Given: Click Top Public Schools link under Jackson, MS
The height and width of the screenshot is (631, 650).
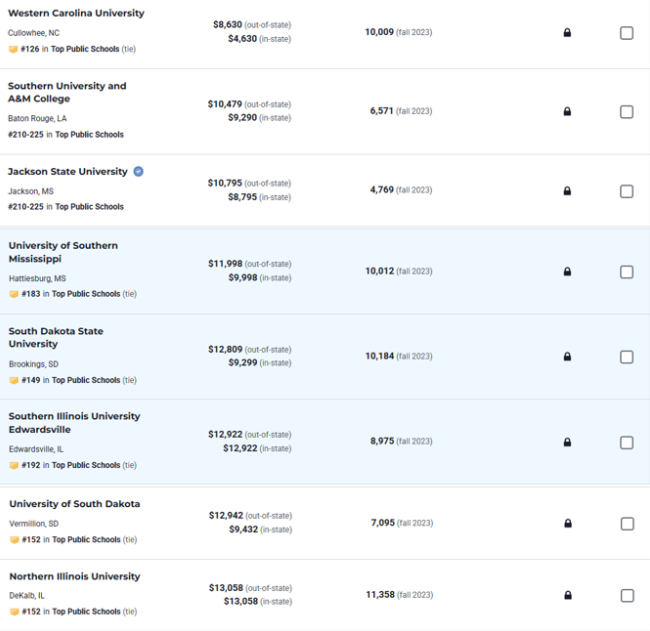Looking at the screenshot, I should [89, 206].
